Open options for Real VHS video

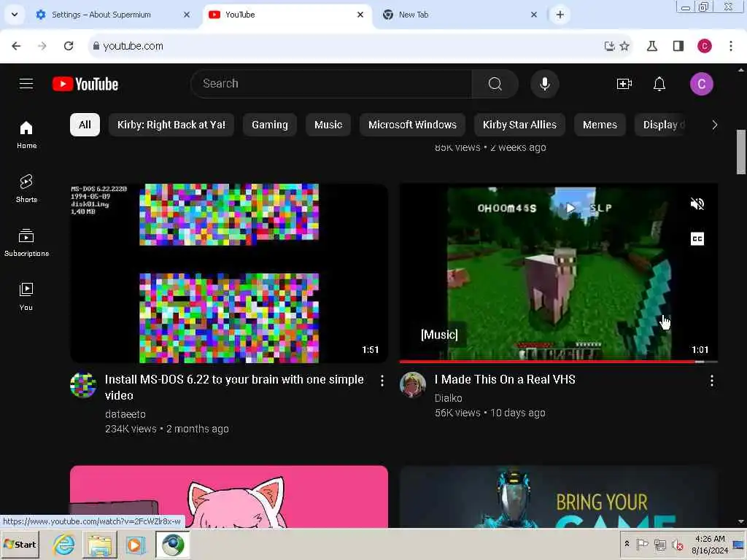(712, 381)
